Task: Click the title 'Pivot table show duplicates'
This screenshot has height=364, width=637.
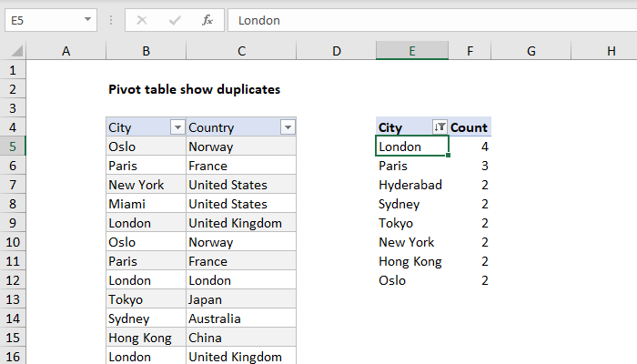Action: 194,89
